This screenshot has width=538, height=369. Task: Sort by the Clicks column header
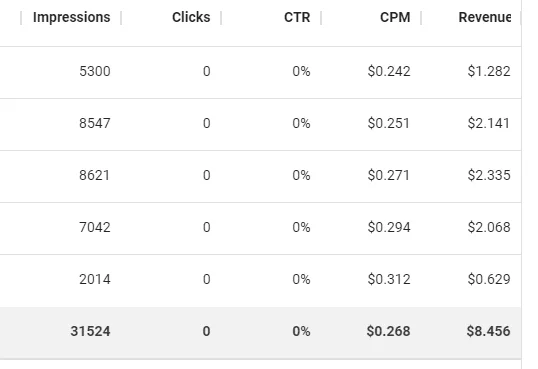pos(191,17)
